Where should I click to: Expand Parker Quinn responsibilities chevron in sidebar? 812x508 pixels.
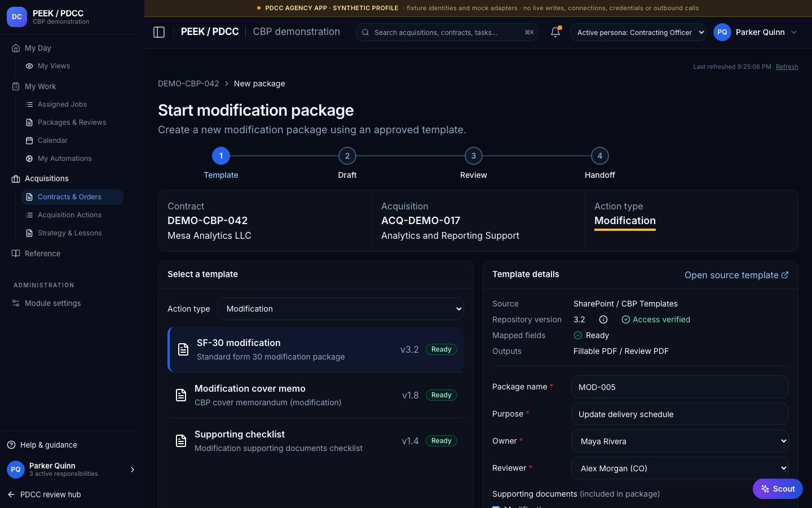133,470
